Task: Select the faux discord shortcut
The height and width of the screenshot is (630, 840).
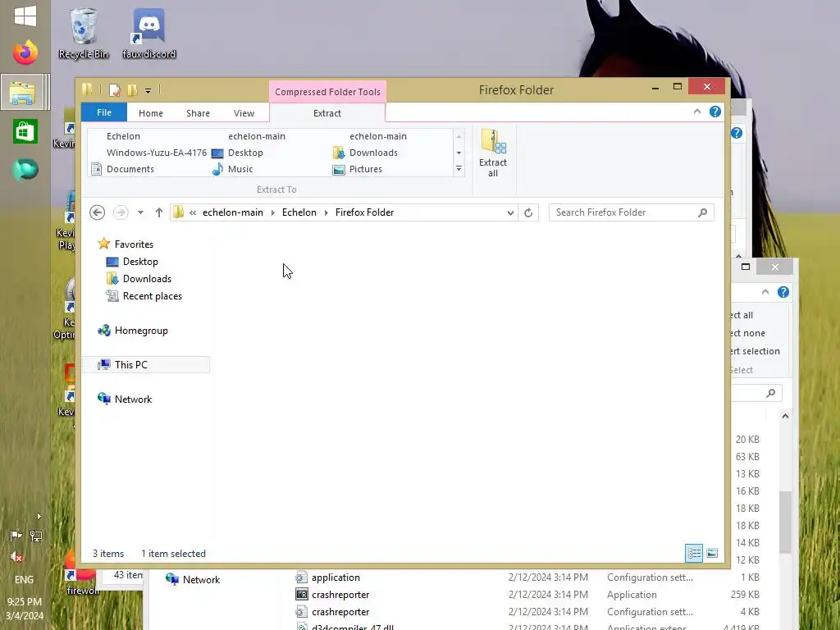Action: pos(149,33)
